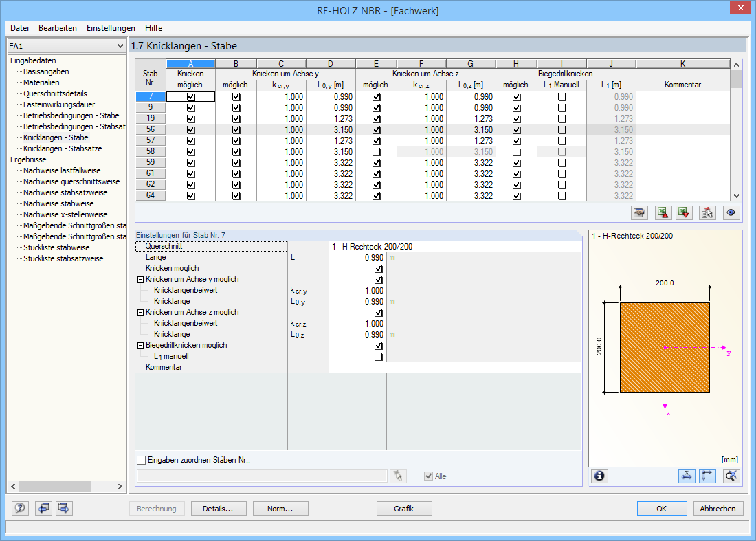Click the Kommentar field in settings panel
This screenshot has height=541, width=756.
(x=455, y=367)
